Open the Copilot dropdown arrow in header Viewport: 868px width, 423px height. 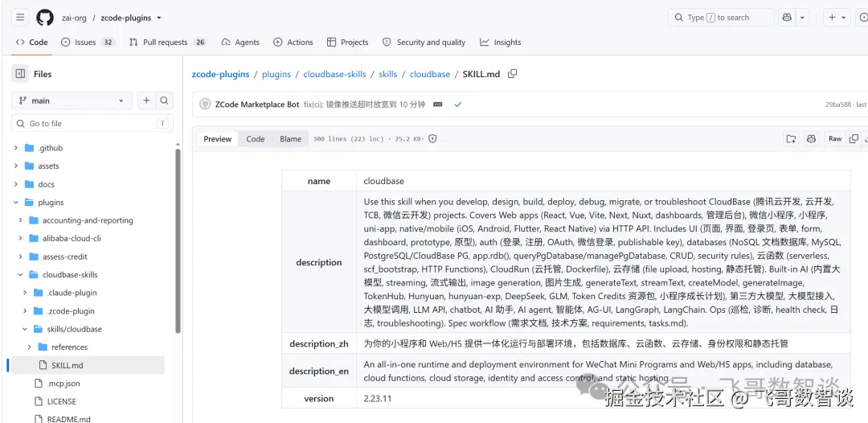[x=802, y=18]
